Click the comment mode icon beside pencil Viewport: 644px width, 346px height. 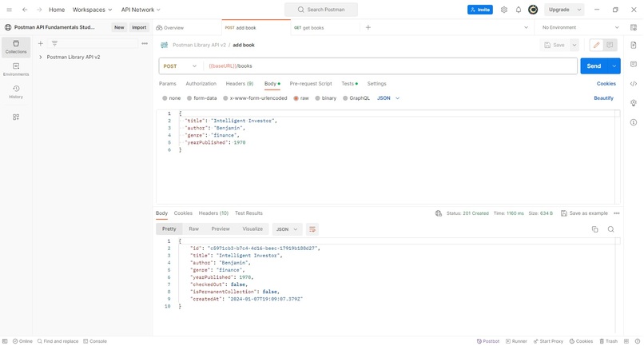tap(610, 46)
